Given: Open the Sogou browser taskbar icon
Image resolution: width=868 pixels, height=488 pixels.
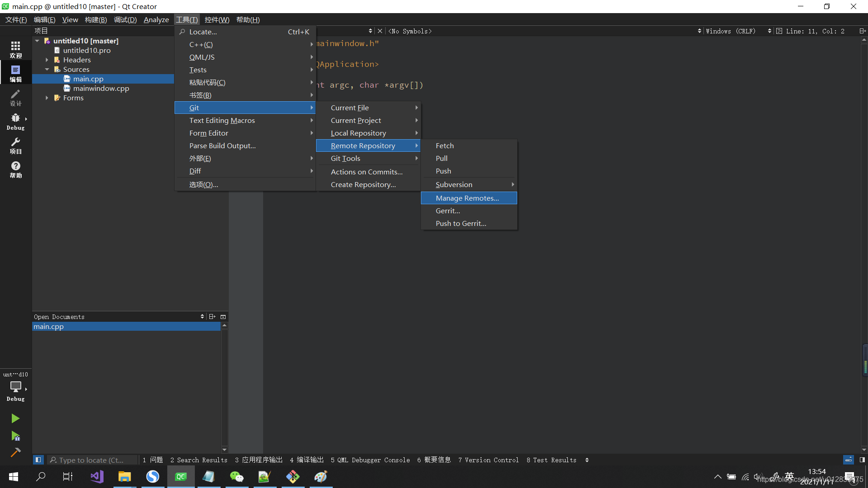Looking at the screenshot, I should click(152, 476).
